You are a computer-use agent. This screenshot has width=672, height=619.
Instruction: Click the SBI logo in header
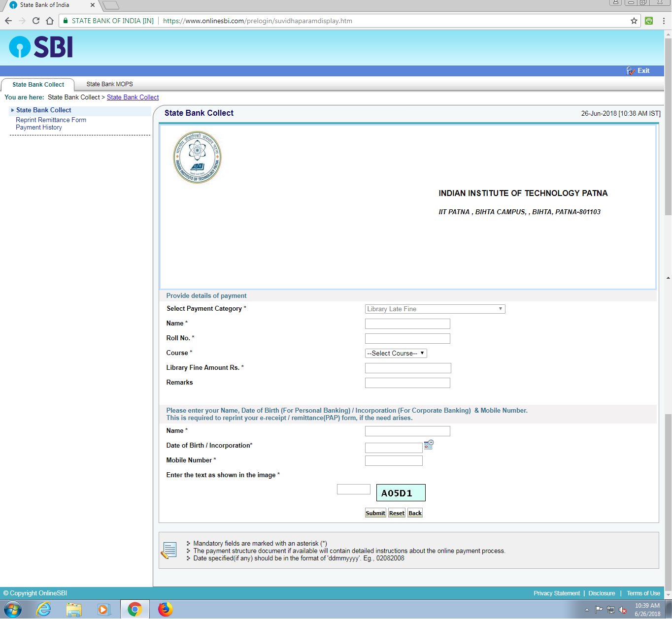point(41,47)
